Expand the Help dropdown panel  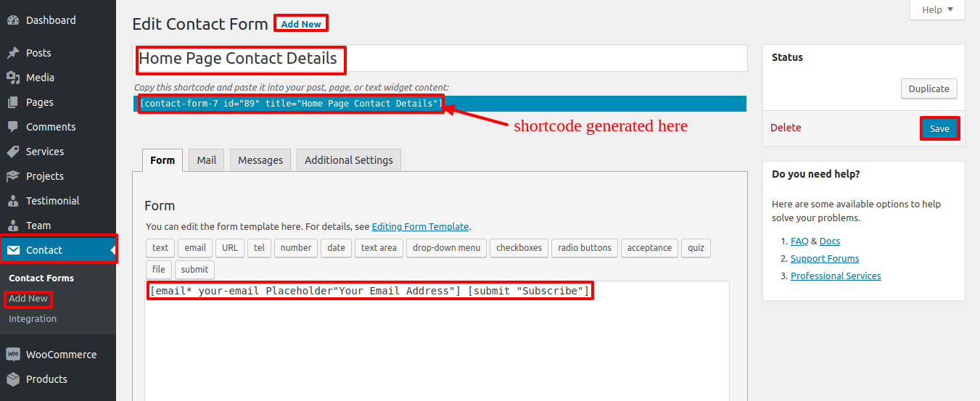tap(937, 9)
